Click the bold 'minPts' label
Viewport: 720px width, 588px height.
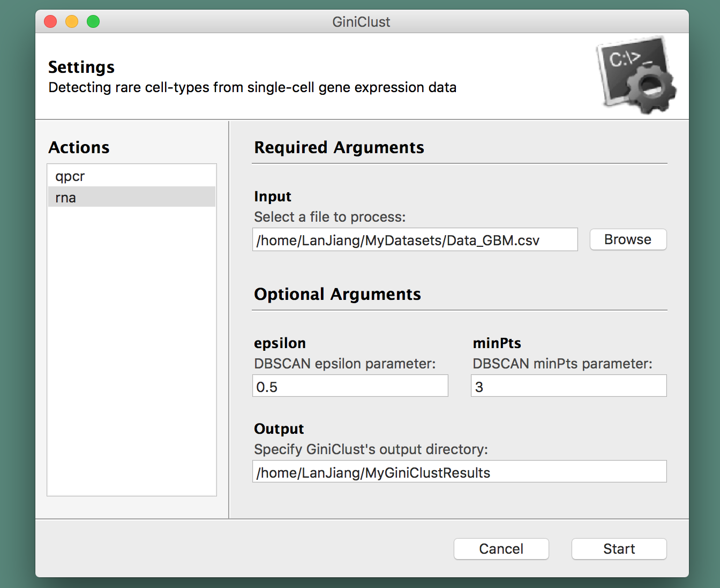pyautogui.click(x=497, y=343)
